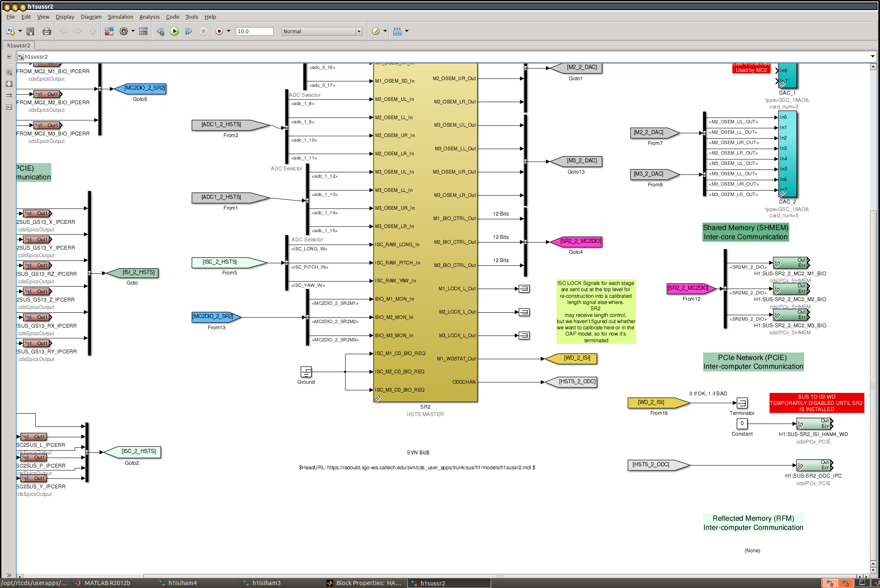Image resolution: width=880 pixels, height=588 pixels.
Task: Open the Diagram menu
Action: 91,17
